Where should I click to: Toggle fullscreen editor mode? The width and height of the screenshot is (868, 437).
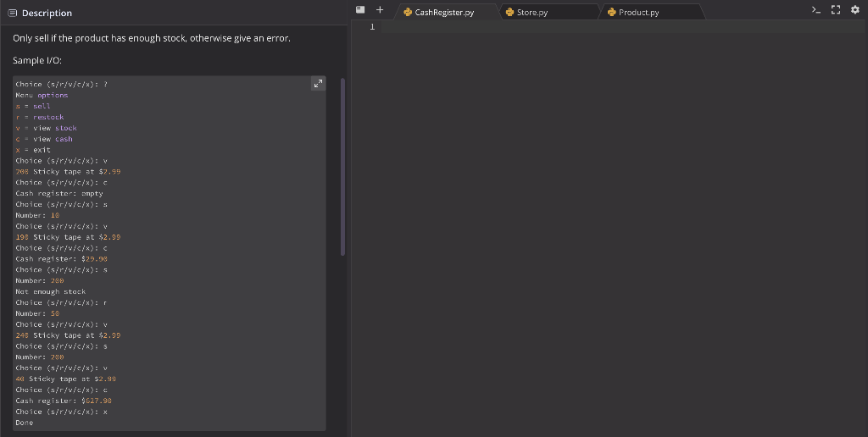point(836,9)
